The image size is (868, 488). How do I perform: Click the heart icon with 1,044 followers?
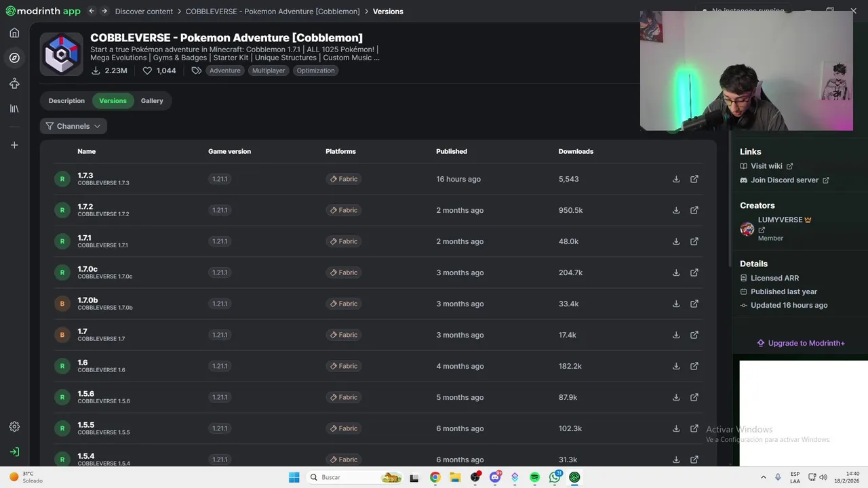147,70
